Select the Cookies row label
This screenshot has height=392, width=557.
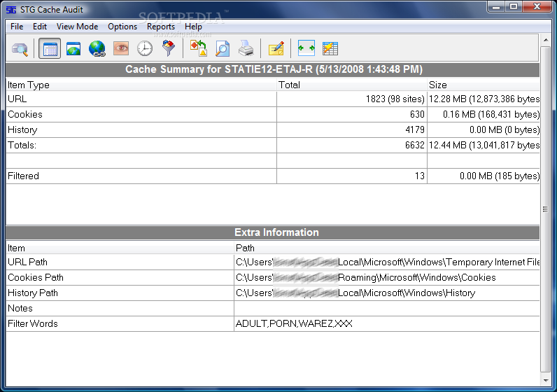pyautogui.click(x=25, y=114)
